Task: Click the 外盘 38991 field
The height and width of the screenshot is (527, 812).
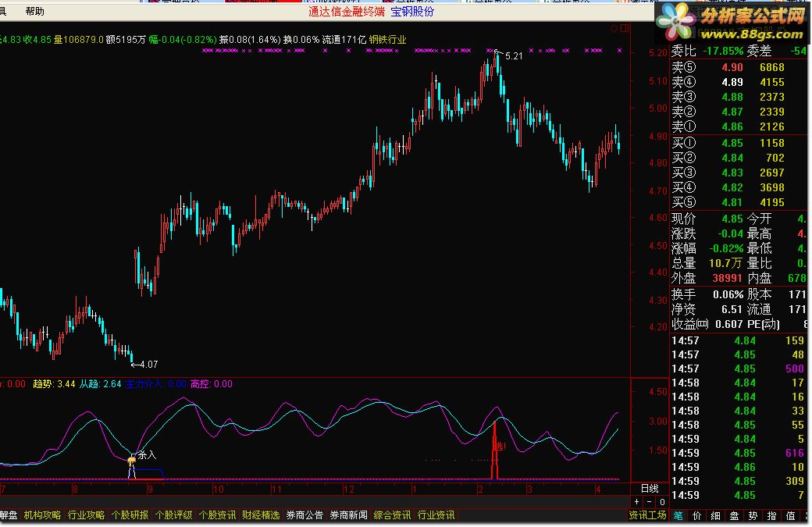Action: pos(707,278)
